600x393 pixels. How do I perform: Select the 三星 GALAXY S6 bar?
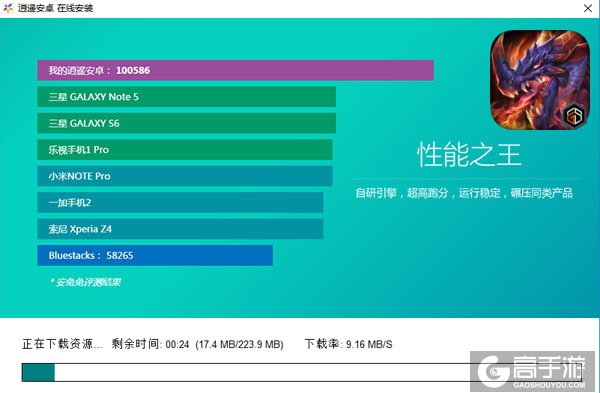tap(186, 123)
